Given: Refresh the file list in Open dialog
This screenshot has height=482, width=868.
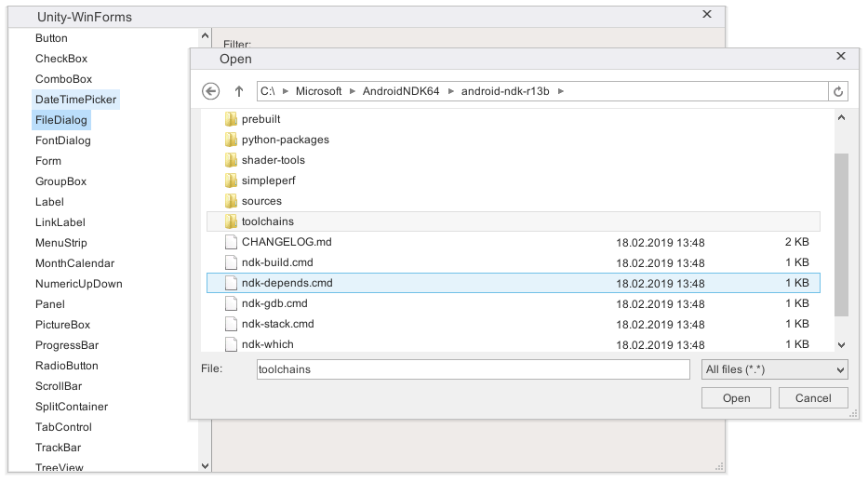Looking at the screenshot, I should pos(838,91).
